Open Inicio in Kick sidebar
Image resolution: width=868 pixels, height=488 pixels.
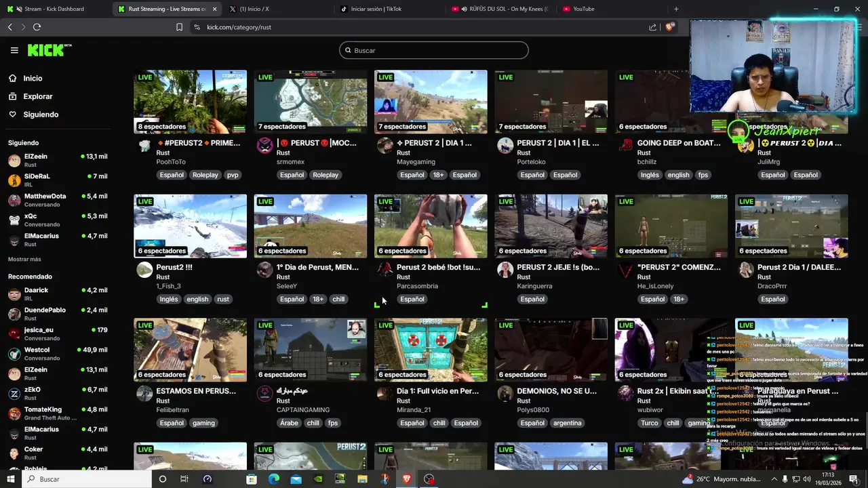pyautogui.click(x=33, y=79)
